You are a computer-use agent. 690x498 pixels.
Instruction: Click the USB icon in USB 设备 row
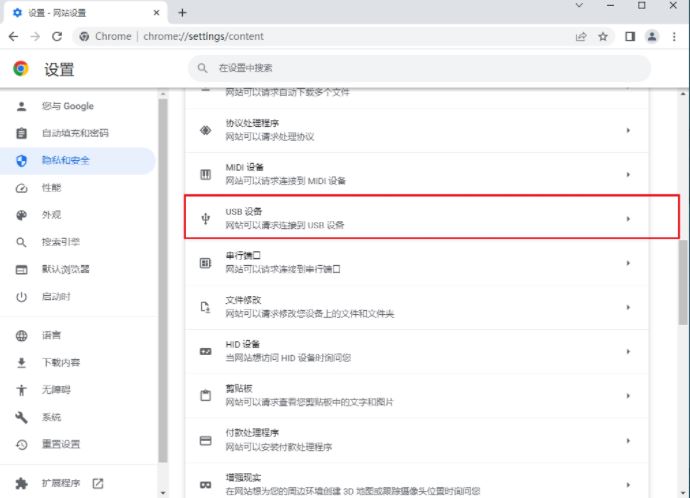pos(206,219)
